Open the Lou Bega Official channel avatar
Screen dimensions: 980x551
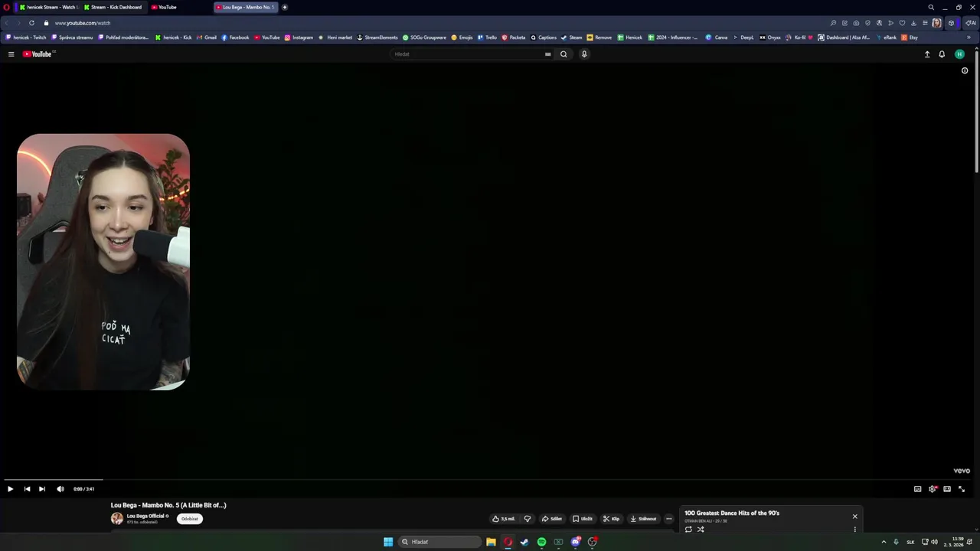tap(117, 519)
